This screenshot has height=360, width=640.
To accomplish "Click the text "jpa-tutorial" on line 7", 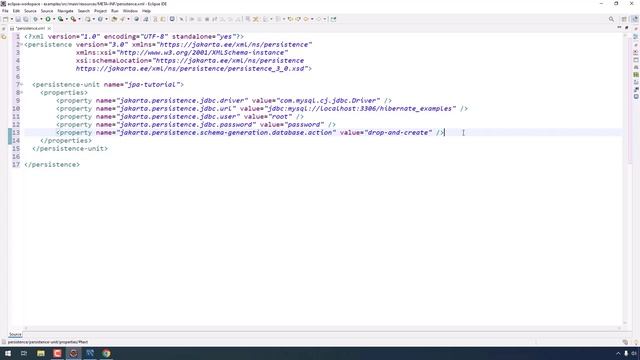I will [151, 84].
